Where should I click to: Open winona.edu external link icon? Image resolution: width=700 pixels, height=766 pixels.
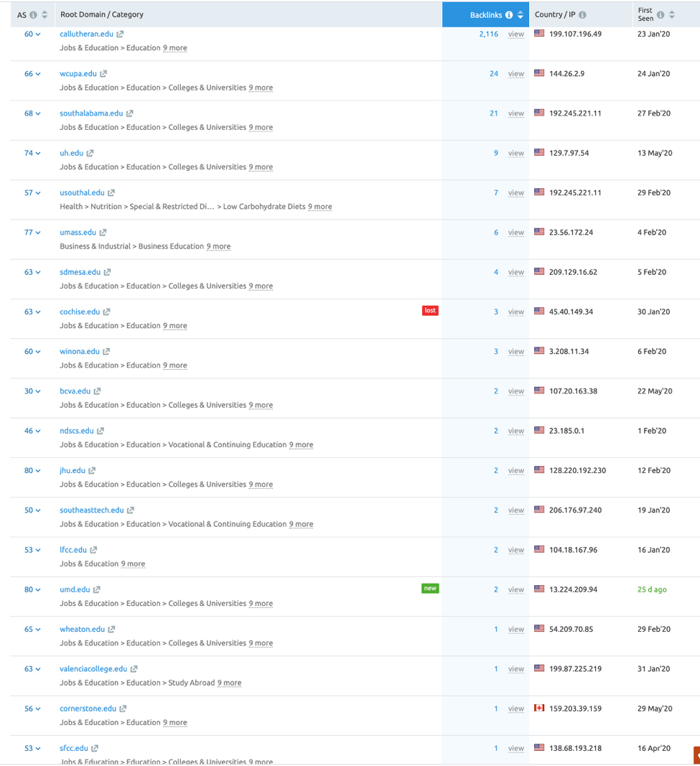(x=106, y=351)
